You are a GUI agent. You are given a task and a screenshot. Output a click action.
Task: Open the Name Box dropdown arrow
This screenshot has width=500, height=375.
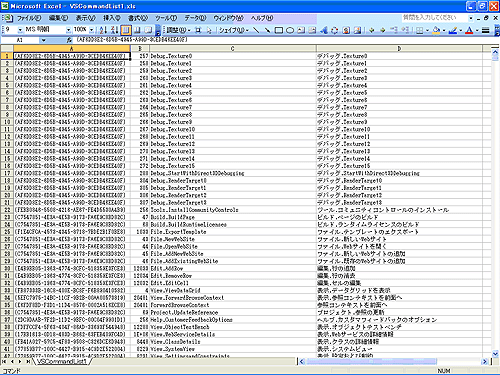[44, 40]
